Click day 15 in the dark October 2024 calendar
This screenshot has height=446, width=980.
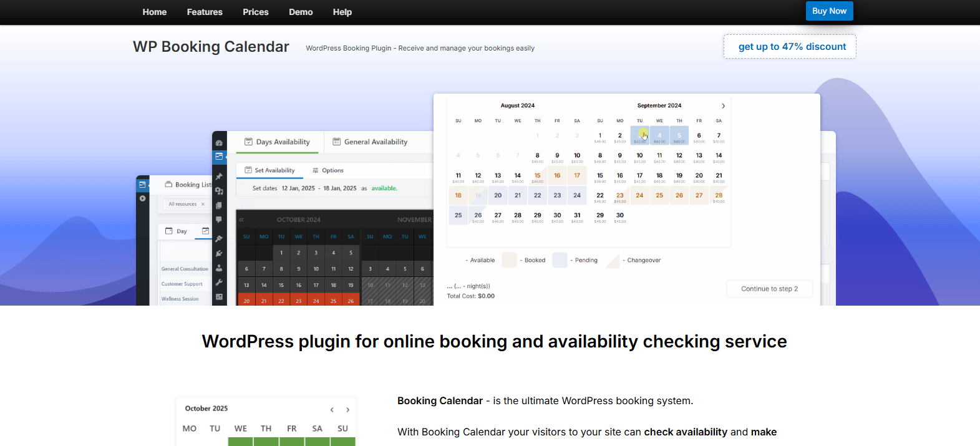[x=281, y=285]
